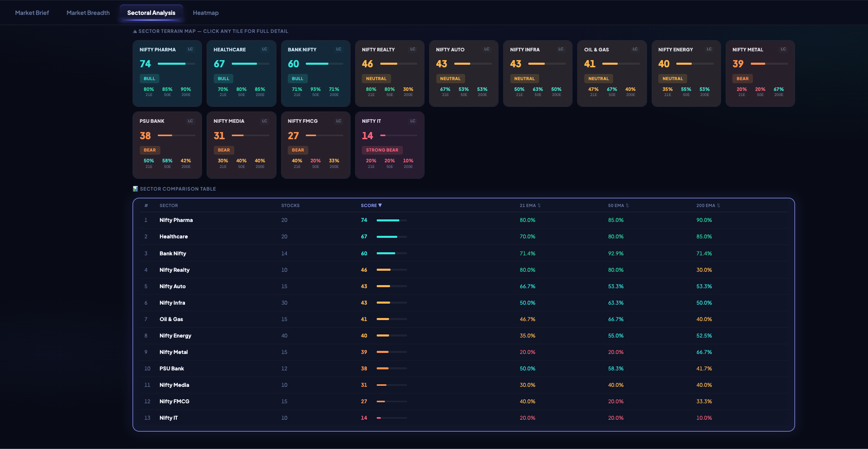
Task: Click the LC badge on PSU BANK tile
Action: point(190,121)
